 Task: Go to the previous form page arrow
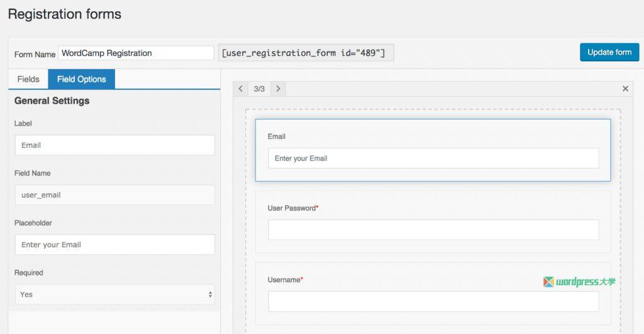240,89
